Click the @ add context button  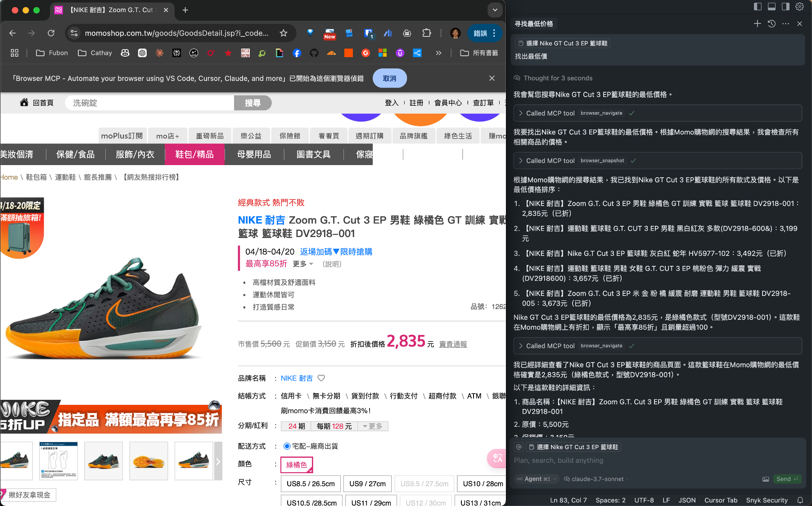[x=519, y=447]
